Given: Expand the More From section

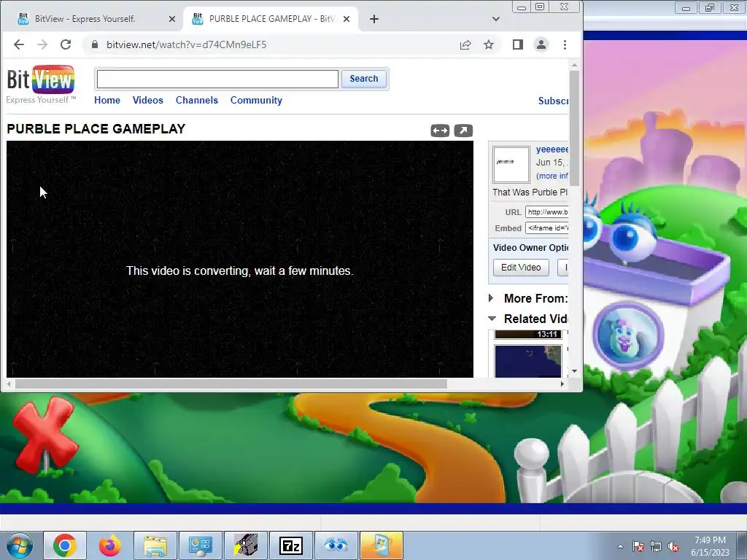Looking at the screenshot, I should 491,298.
